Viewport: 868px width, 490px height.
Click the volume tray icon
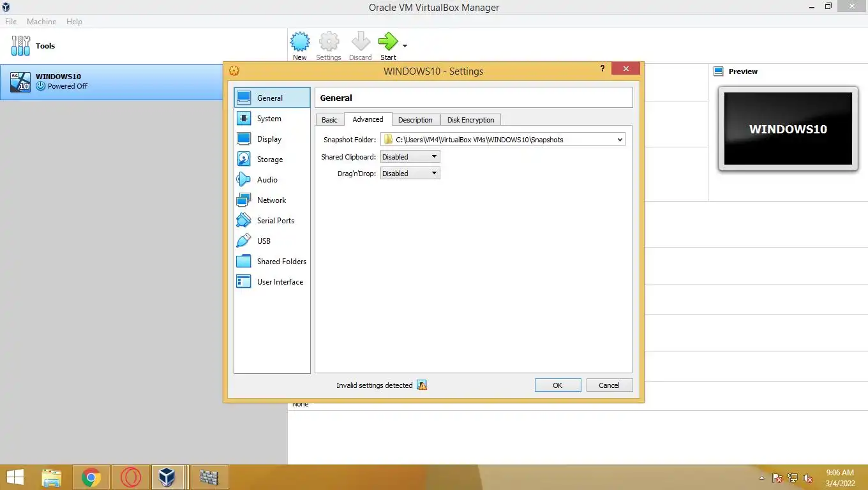[x=808, y=478]
